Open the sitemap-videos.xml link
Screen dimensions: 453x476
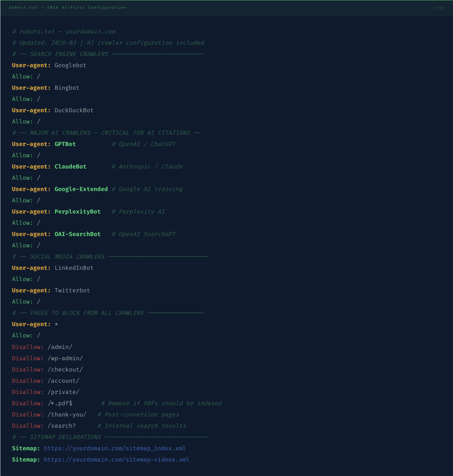[116, 460]
